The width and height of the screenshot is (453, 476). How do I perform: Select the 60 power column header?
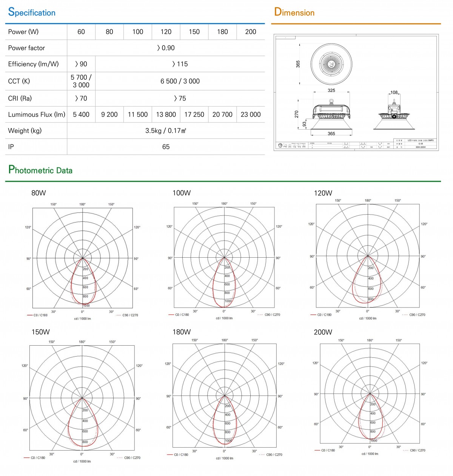click(81, 32)
